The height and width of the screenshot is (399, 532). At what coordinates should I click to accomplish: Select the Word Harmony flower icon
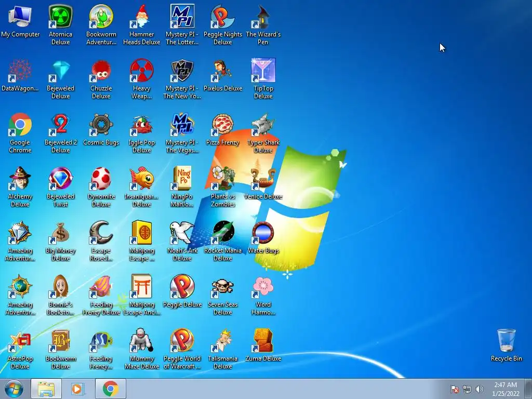[263, 286]
